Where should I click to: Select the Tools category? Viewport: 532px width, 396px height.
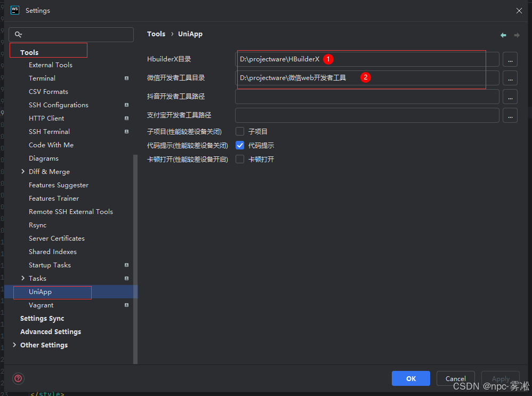(x=29, y=52)
